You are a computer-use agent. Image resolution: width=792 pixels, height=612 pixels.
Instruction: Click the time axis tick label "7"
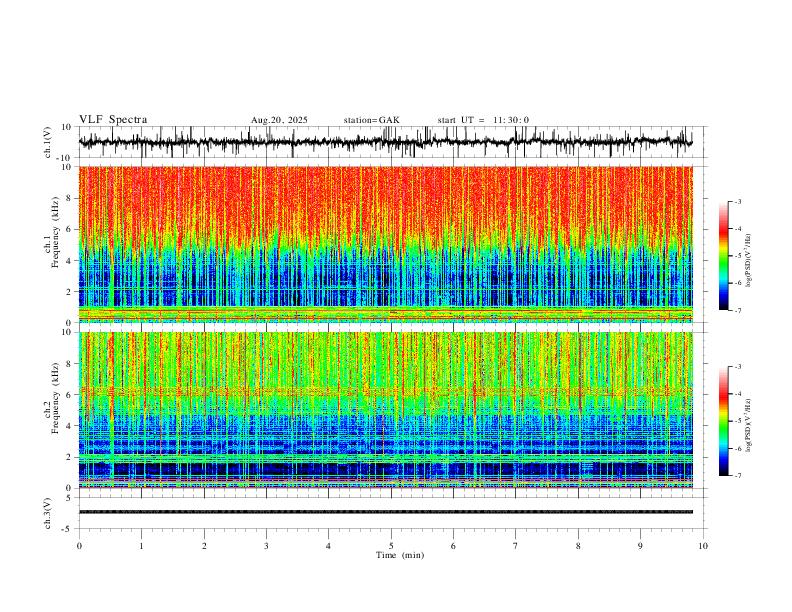pos(516,546)
